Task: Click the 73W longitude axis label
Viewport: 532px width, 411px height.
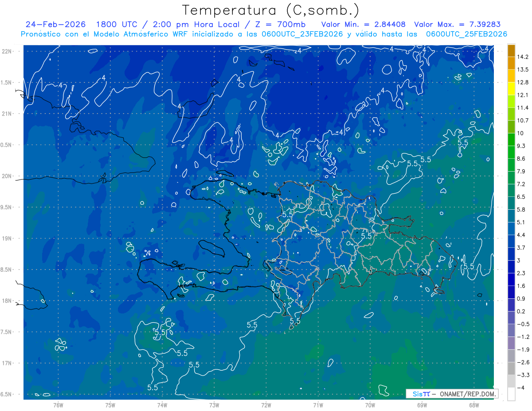Action: click(214, 405)
